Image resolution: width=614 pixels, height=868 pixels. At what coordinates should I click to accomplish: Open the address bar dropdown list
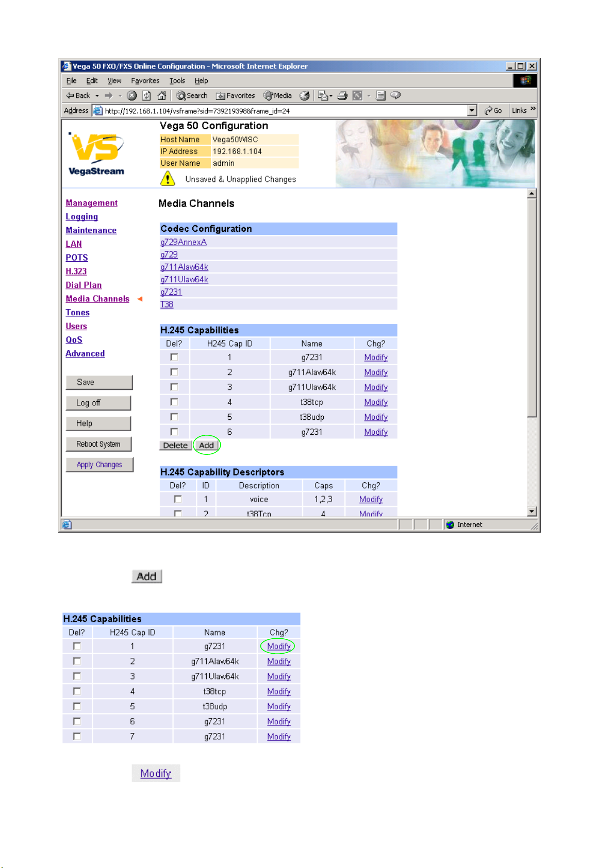pyautogui.click(x=472, y=111)
